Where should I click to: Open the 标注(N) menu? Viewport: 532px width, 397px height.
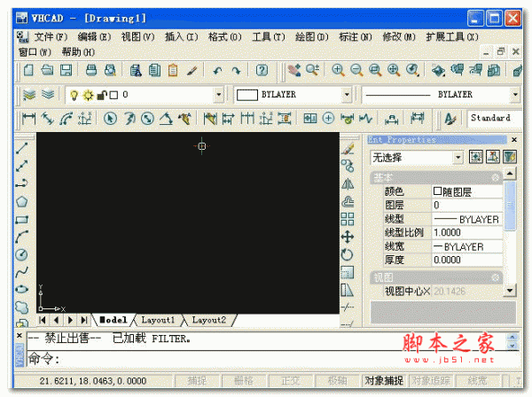point(356,37)
